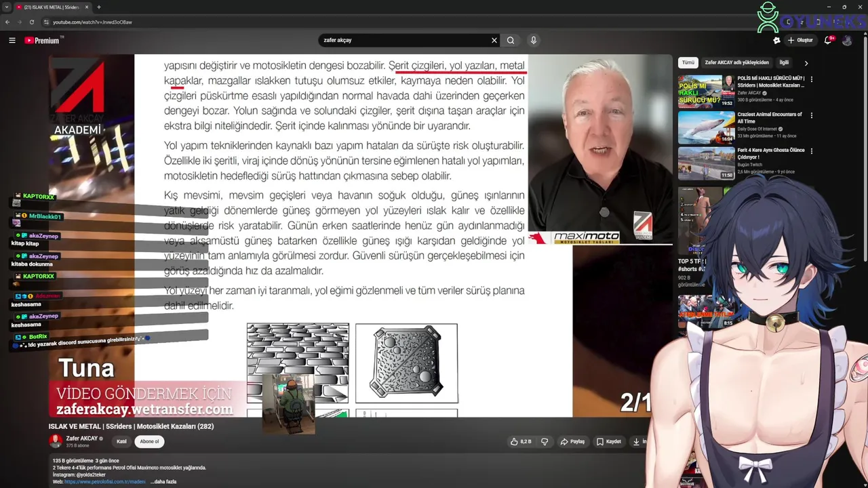Save the video with Kaydet
The image size is (868, 488).
click(x=609, y=441)
